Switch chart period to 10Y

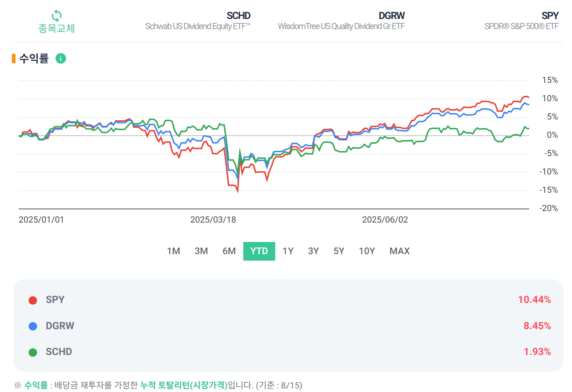coord(367,251)
